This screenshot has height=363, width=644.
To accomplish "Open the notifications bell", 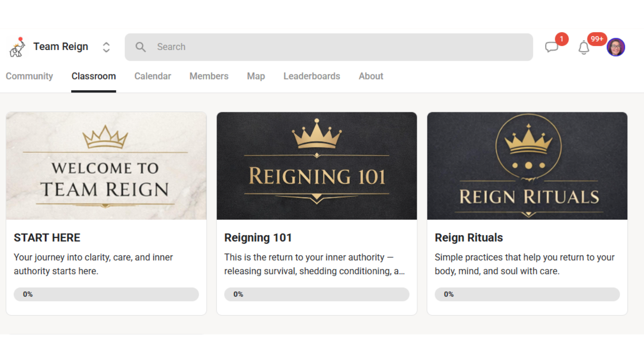I will 584,47.
